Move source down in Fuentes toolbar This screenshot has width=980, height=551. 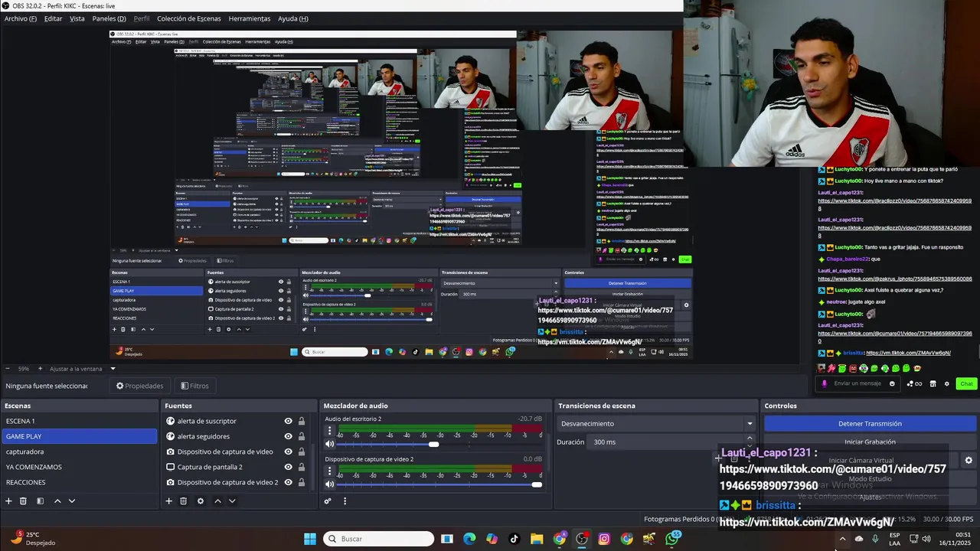232,501
